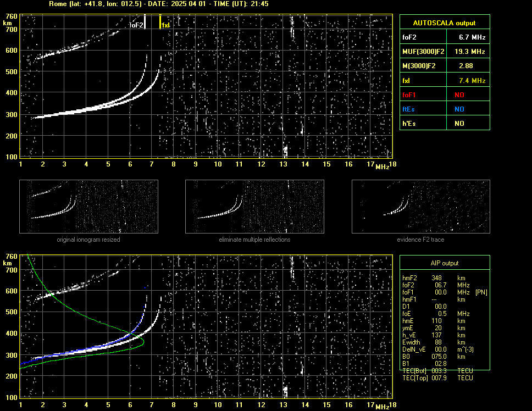
Task: Click the h_vE value '137'
Action: tap(437, 335)
